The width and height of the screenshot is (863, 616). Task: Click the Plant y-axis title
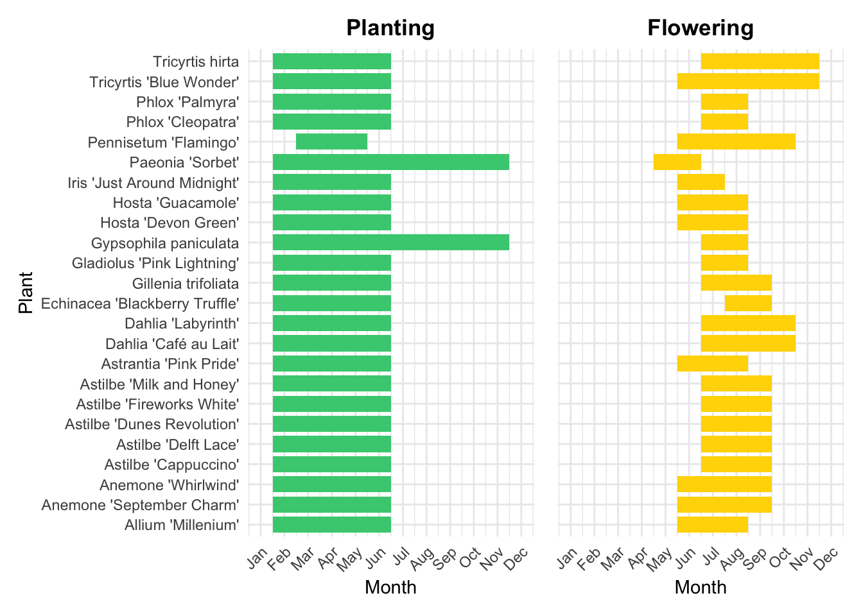tap(26, 293)
